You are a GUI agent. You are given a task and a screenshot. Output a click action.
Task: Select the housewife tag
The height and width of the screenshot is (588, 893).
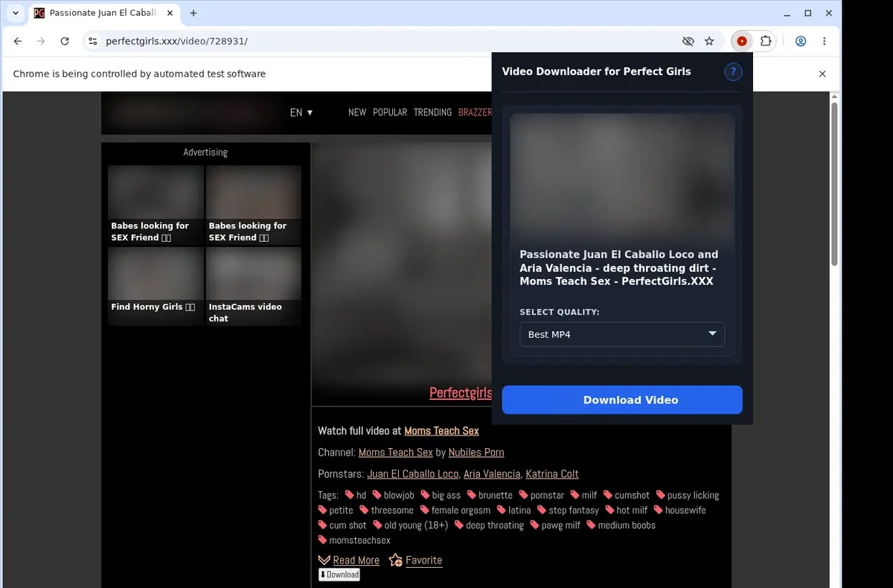680,510
